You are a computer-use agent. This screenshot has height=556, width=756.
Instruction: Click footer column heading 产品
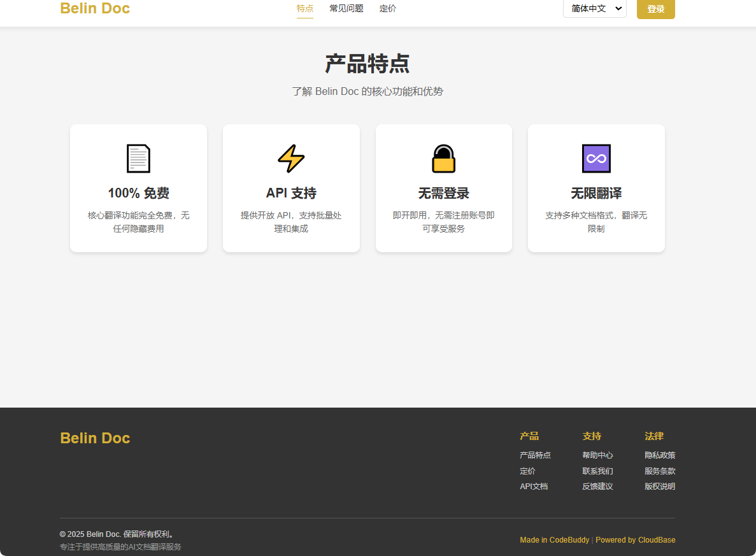(529, 436)
